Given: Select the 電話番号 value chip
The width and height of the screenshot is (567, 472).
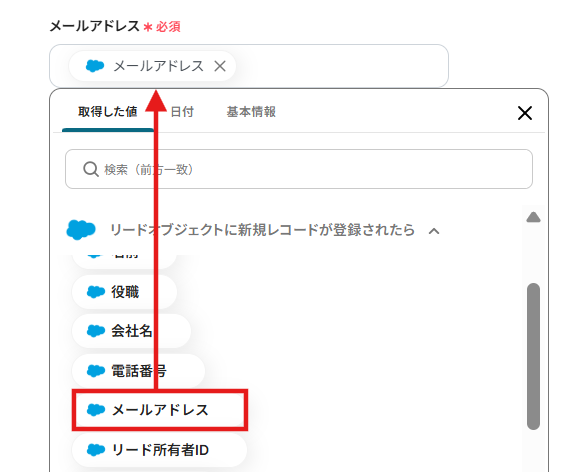Looking at the screenshot, I should point(138,371).
